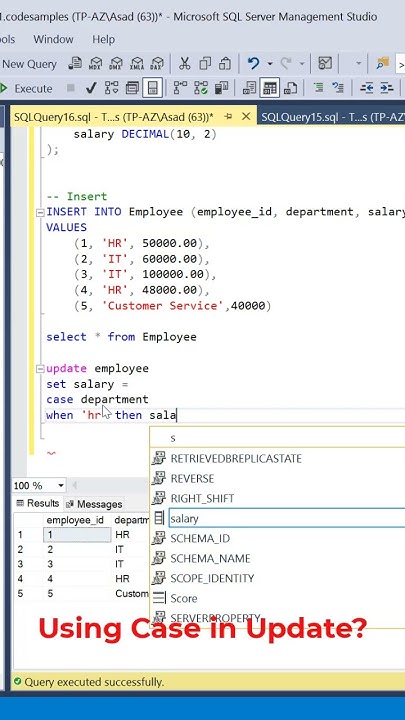This screenshot has height=720, width=405.
Task: Click the greyed Redo arrow icon
Action: [x=286, y=63]
